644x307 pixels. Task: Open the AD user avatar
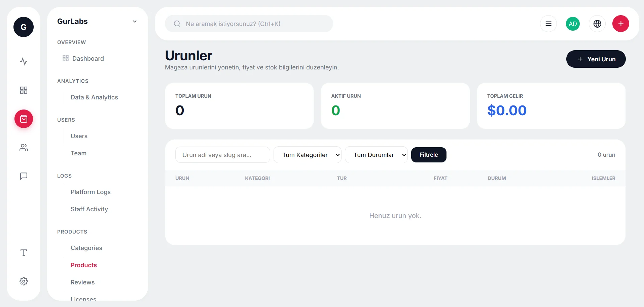pos(573,24)
